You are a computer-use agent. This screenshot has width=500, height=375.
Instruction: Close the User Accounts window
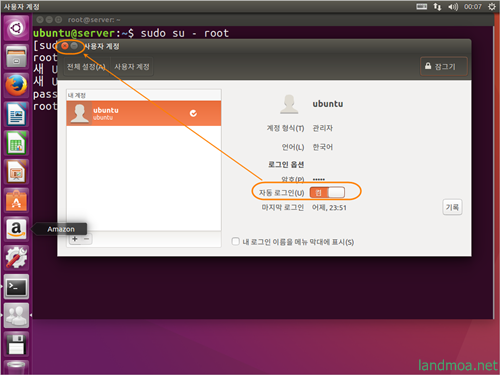coord(65,46)
